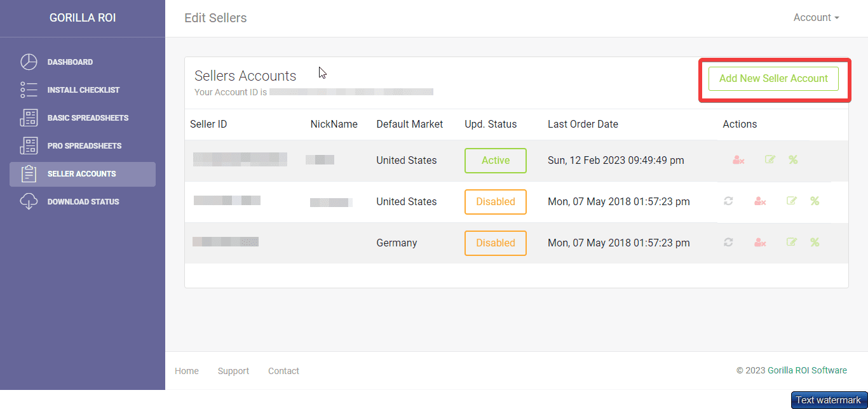Image resolution: width=868 pixels, height=409 pixels.
Task: Open the Install Checklist sidebar item
Action: pos(83,90)
